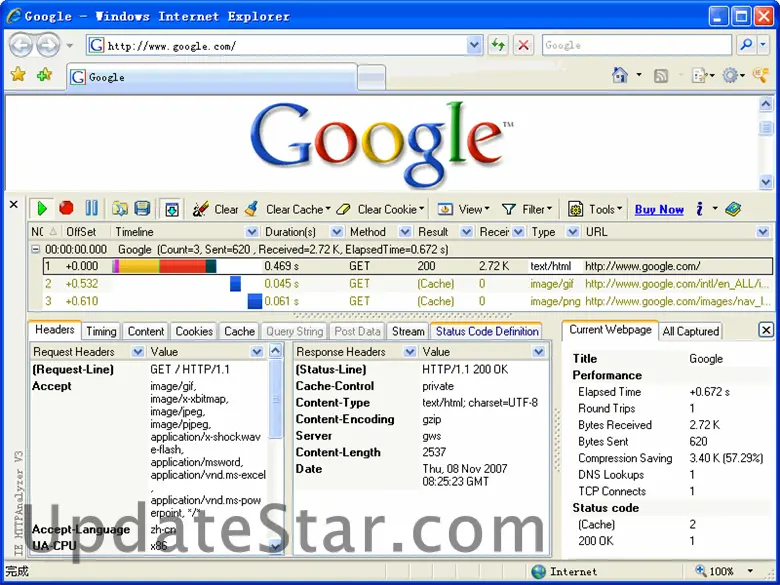
Task: Toggle the auto-scroll down-arrow icon in HTTP analyzer toolbar
Action: pyautogui.click(x=172, y=209)
